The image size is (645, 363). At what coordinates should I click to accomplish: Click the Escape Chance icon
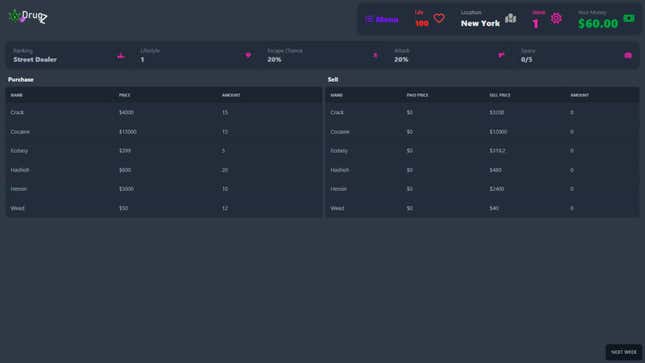[375, 55]
